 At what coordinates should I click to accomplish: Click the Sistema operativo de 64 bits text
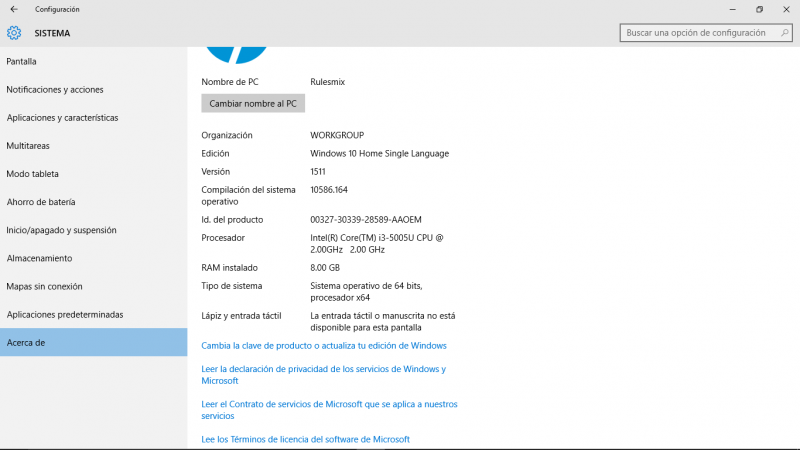pos(366,291)
